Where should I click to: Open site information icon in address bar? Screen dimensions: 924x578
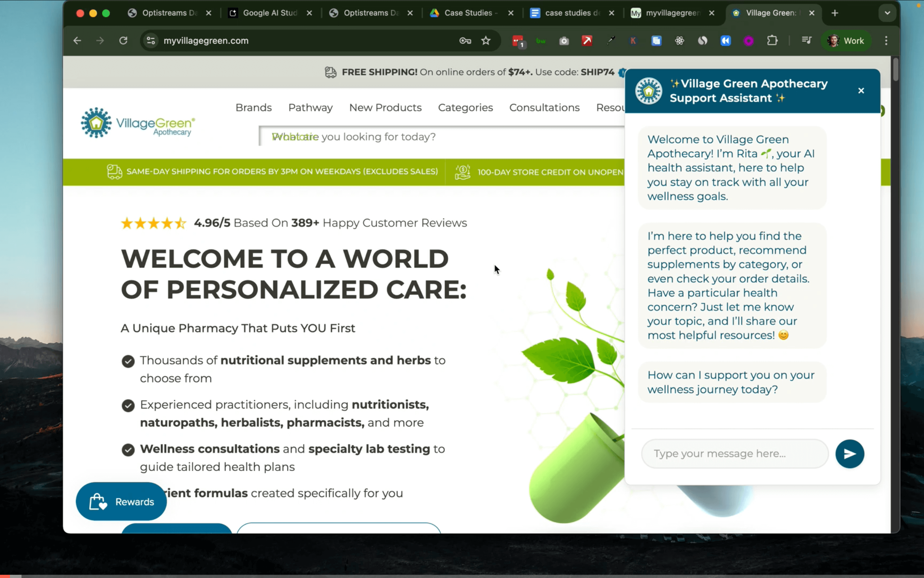point(151,40)
